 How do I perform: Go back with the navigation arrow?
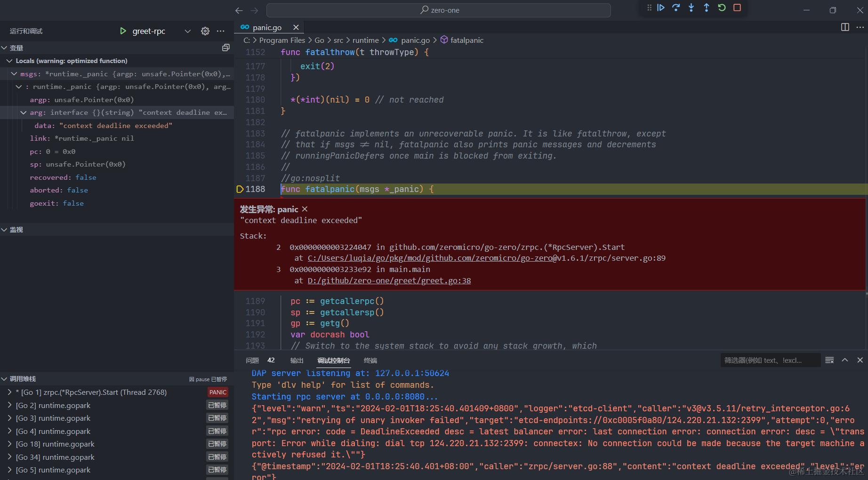pyautogui.click(x=239, y=10)
